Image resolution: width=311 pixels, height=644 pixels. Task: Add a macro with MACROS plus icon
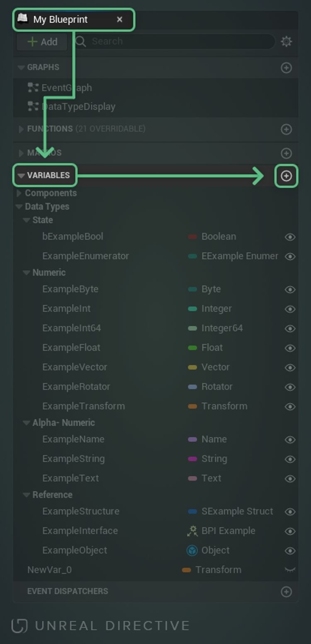coord(287,153)
